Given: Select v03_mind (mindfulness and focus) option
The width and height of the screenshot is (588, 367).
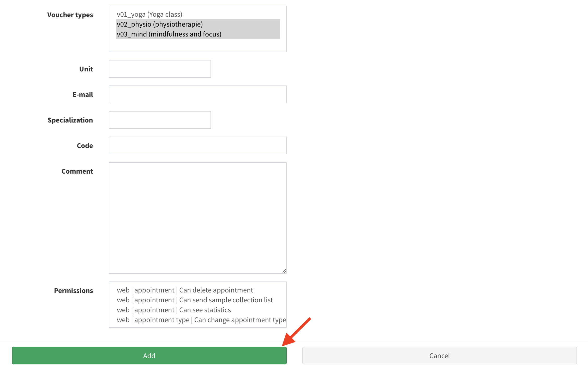Looking at the screenshot, I should (x=169, y=34).
